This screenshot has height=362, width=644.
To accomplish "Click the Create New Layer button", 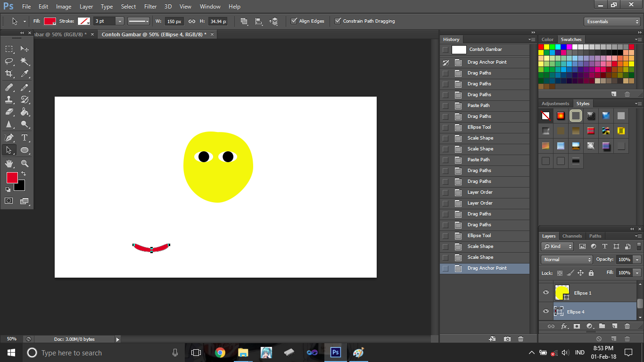I will tap(615, 326).
